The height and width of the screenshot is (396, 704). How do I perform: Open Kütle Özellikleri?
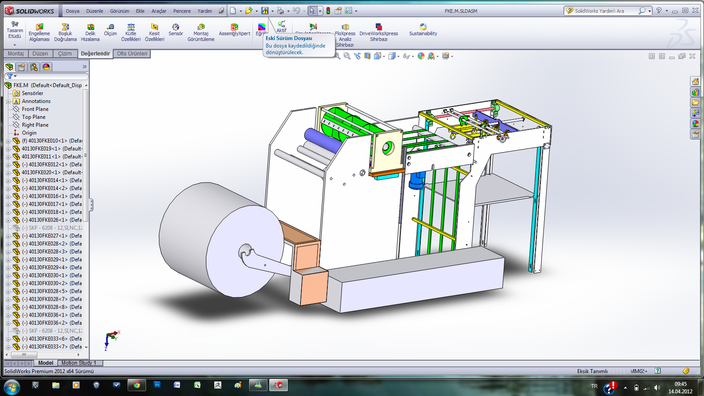[131, 33]
